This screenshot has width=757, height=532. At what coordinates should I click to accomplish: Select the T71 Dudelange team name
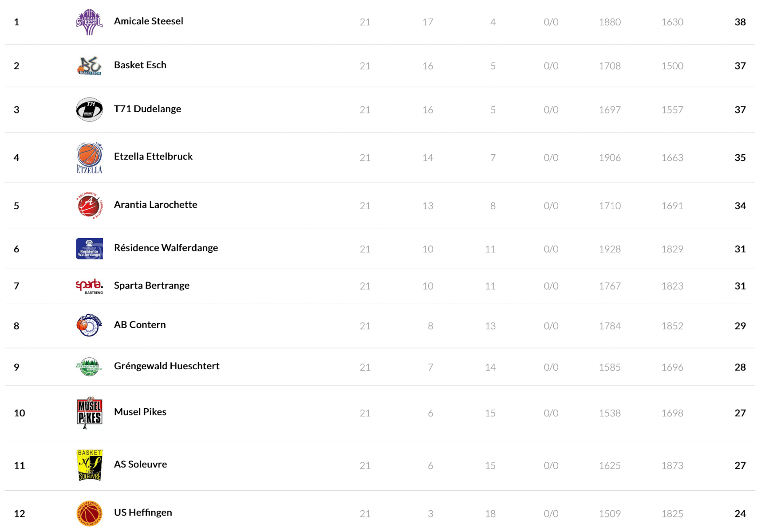click(147, 109)
